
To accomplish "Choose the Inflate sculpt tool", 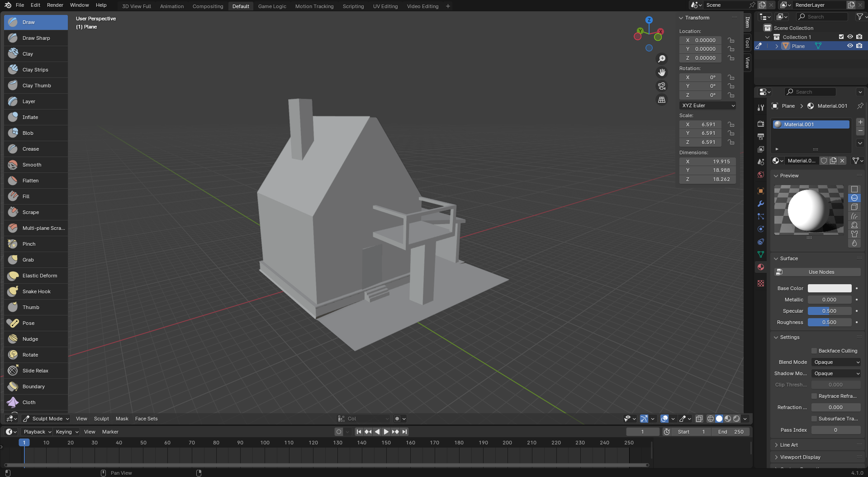I will [x=30, y=117].
